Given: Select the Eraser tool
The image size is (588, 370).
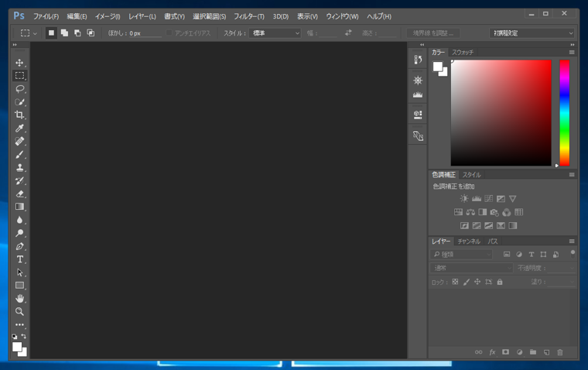Looking at the screenshot, I should coord(19,194).
